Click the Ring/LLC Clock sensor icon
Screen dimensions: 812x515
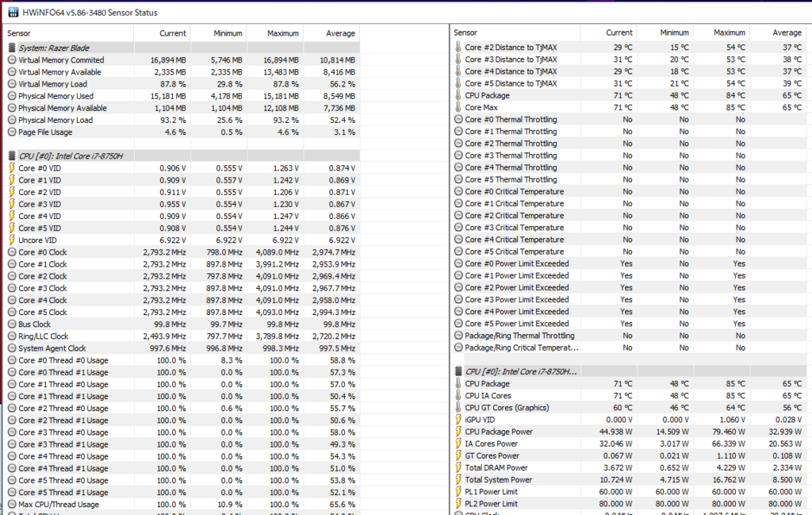click(x=12, y=336)
